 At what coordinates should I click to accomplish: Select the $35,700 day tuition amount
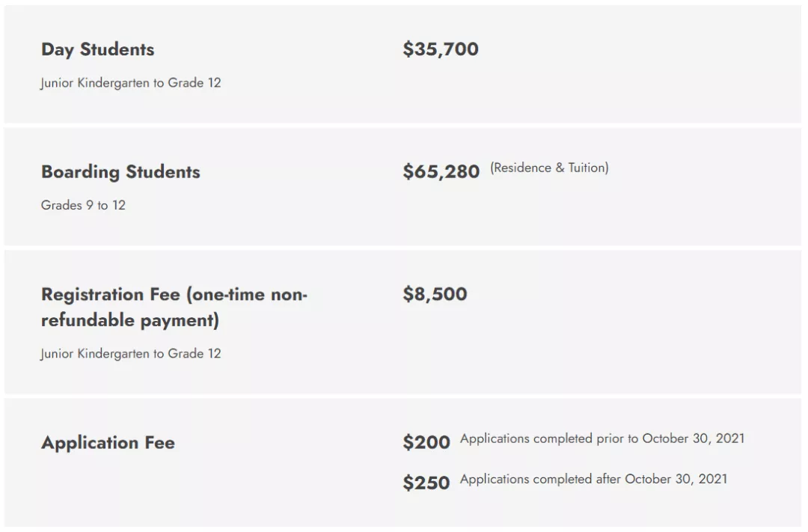pyautogui.click(x=441, y=49)
